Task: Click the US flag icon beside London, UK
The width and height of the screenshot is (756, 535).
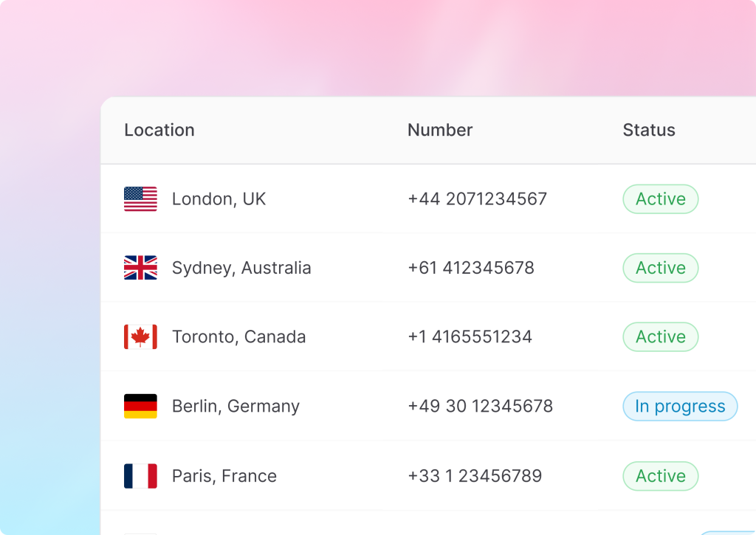Action: (x=140, y=199)
